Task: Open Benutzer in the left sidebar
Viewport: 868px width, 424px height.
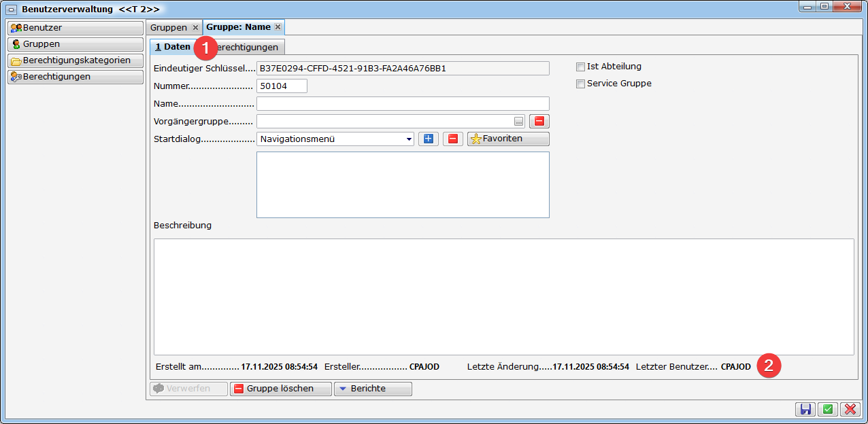Action: click(x=75, y=28)
